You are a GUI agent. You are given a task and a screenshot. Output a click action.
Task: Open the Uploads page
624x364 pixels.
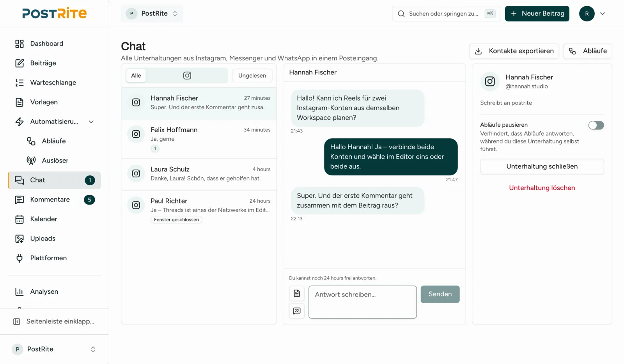pyautogui.click(x=54, y=239)
